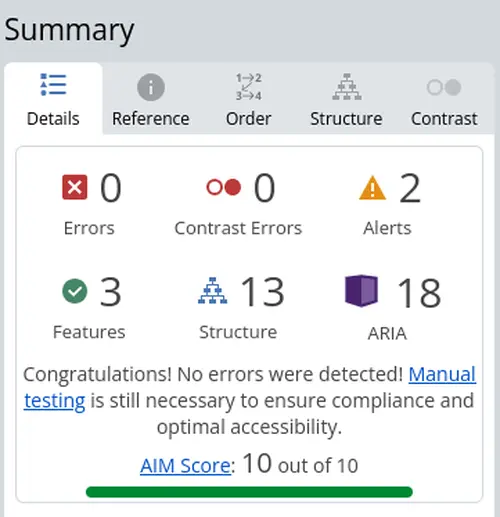Click the Contrast circles icon in tab bar
This screenshot has height=517, width=500.
pos(444,88)
